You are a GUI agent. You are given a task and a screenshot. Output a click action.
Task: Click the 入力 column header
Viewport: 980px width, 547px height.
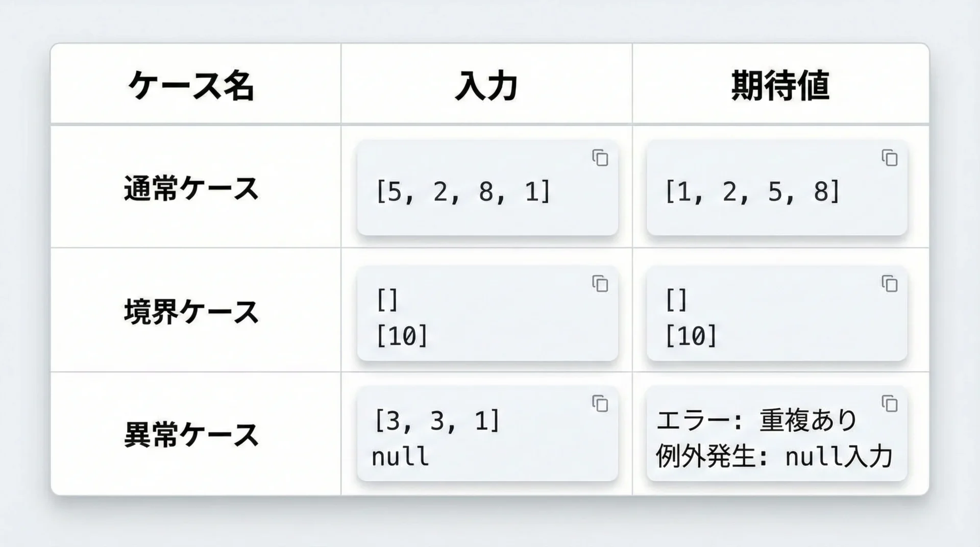[x=486, y=86]
